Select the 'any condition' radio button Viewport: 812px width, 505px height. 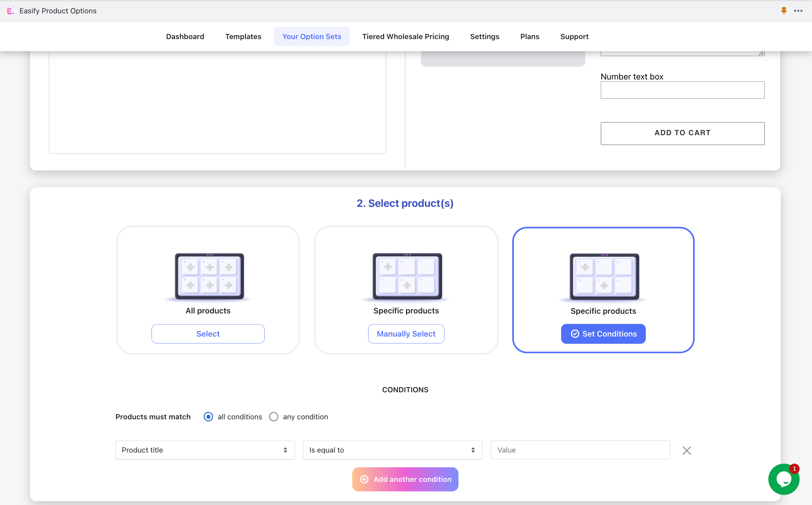click(274, 416)
